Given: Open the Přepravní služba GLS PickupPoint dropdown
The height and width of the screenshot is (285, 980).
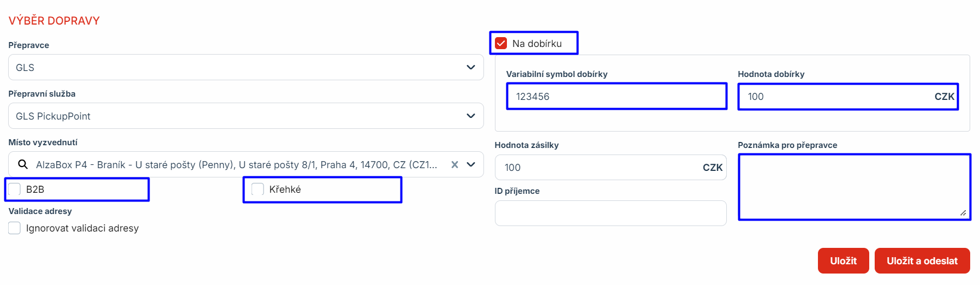Looking at the screenshot, I should tap(246, 116).
